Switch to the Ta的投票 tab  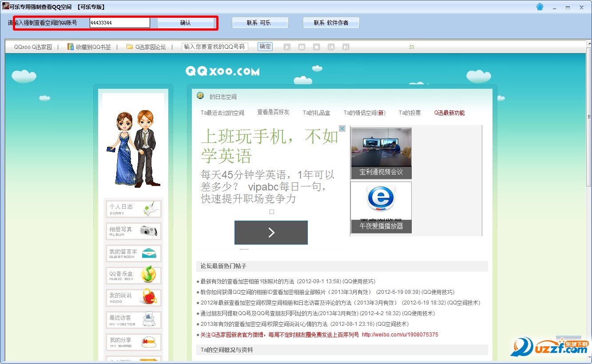coord(409,113)
